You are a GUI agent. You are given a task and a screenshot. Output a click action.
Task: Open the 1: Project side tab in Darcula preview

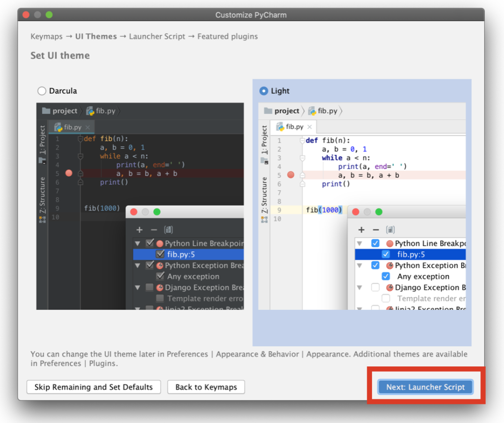[x=42, y=143]
